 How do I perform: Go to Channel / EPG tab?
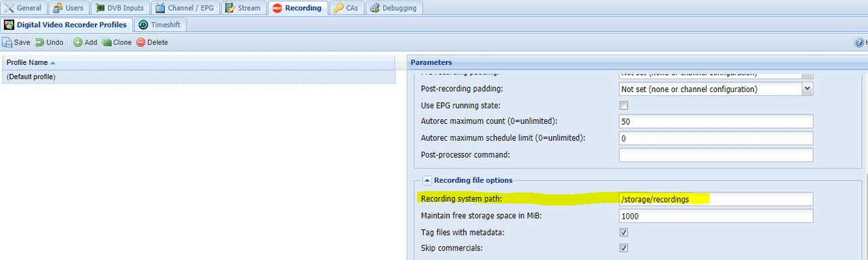point(184,8)
